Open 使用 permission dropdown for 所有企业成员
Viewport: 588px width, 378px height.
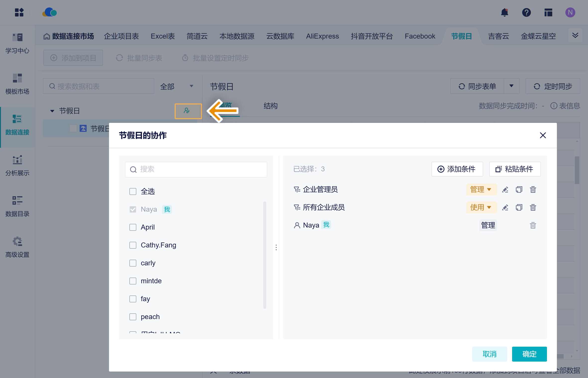pos(481,208)
